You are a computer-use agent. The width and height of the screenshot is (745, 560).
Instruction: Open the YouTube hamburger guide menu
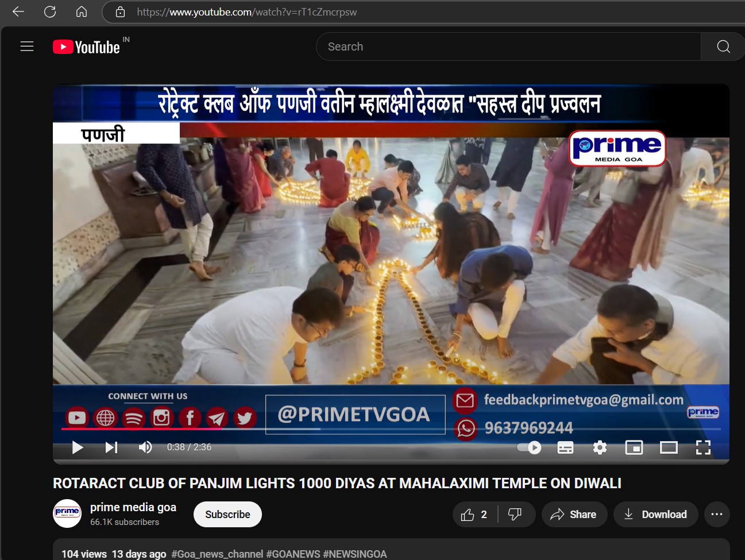click(27, 47)
